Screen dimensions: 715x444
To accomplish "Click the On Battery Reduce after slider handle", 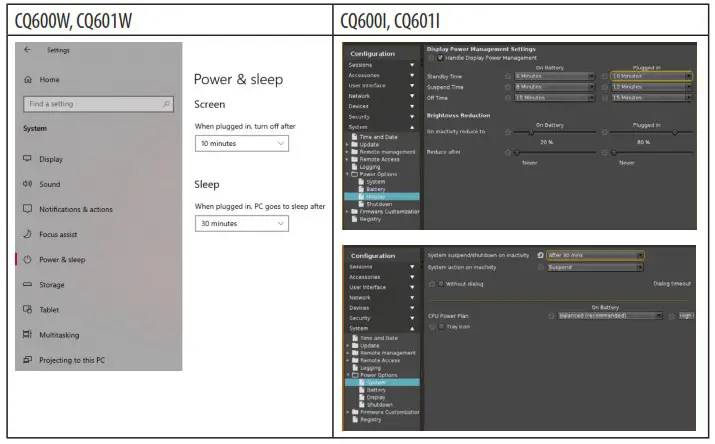I will tap(517, 153).
